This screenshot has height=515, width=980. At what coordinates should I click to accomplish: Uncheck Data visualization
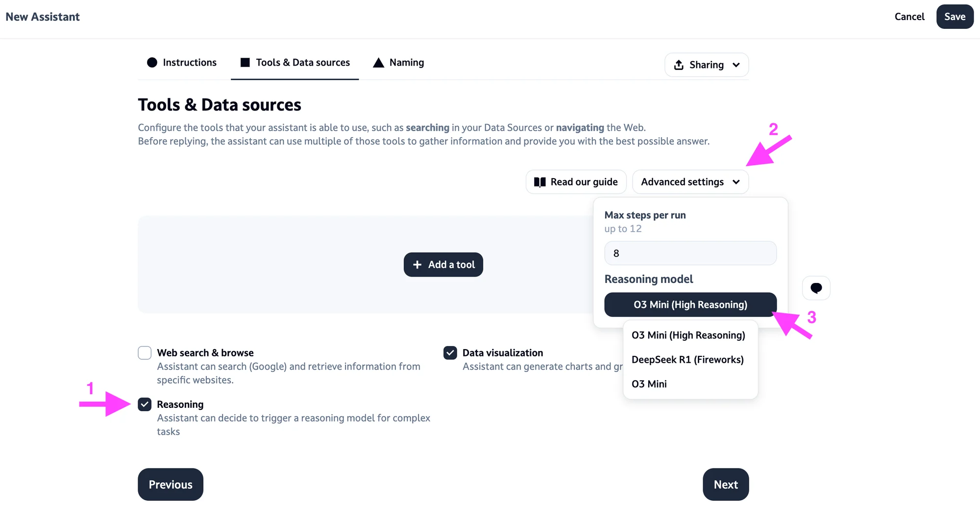tap(450, 352)
